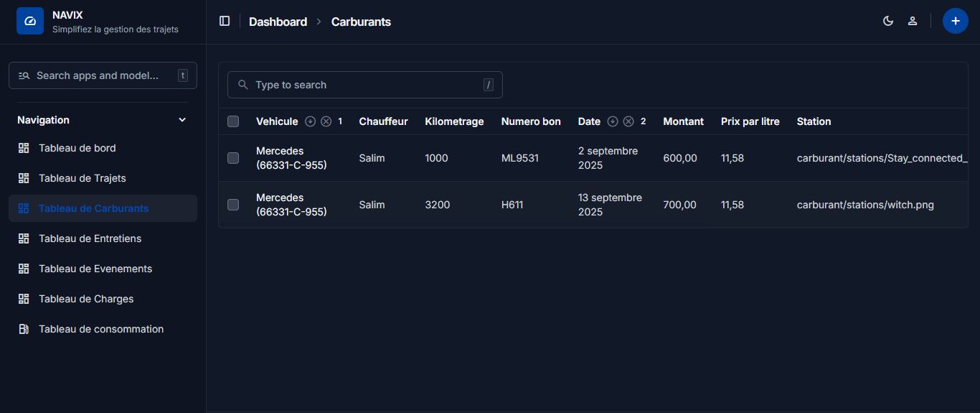The image size is (980, 413).
Task: Open the first Mercedes (66331-C-955) record
Action: (291, 158)
